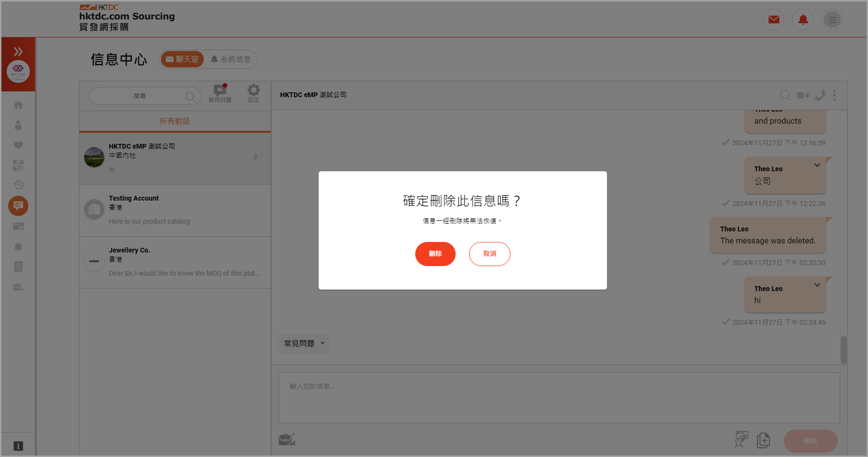Start a video call via camera icon
868x457 pixels.
tap(803, 95)
